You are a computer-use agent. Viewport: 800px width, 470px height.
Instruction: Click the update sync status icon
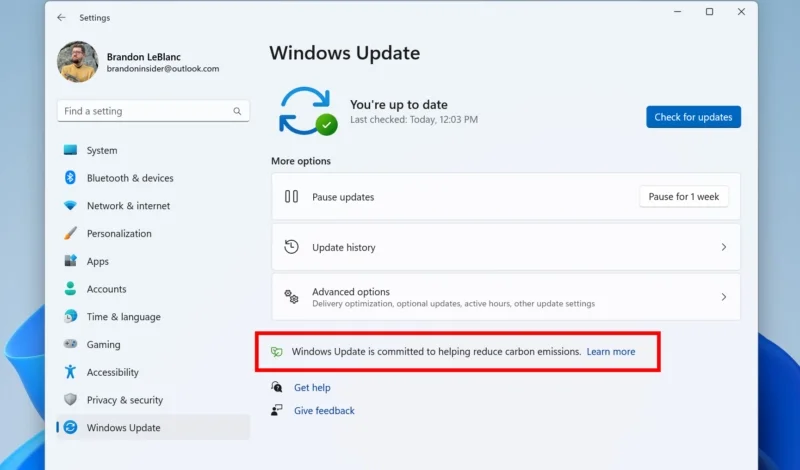click(308, 112)
